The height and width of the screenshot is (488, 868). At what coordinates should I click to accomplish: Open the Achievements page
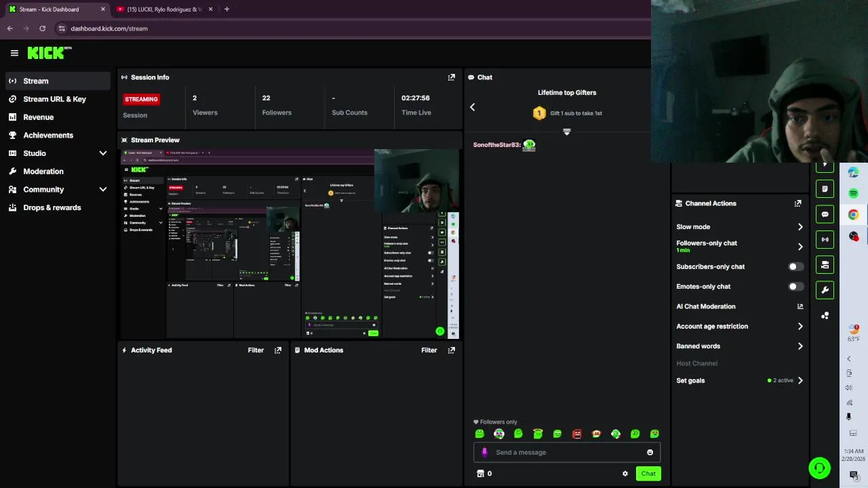(58, 135)
